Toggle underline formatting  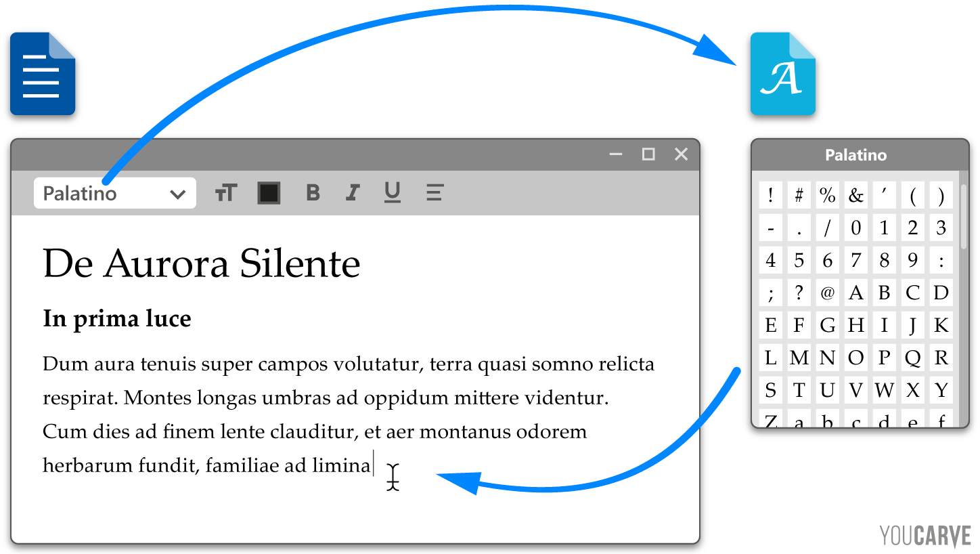click(x=392, y=192)
